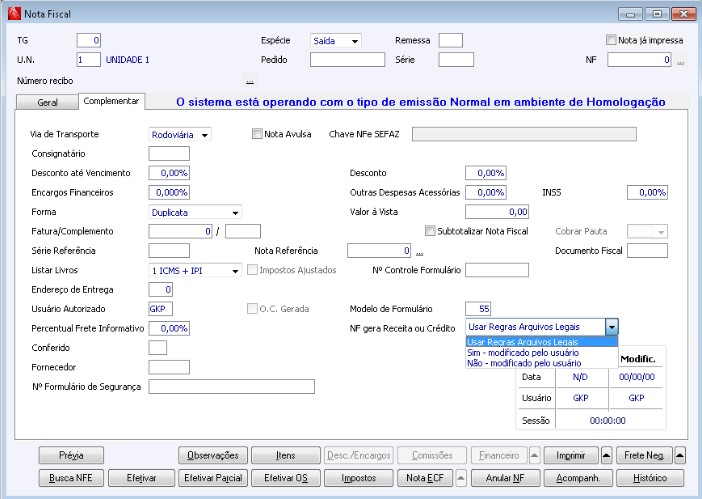Click the Comissões button
Viewport: 702px width, 499px height.
pyautogui.click(x=432, y=456)
